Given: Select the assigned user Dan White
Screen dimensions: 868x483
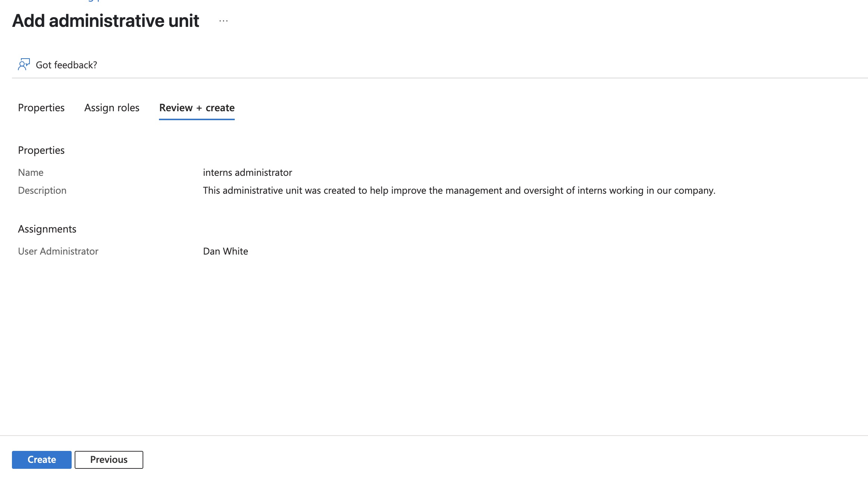Looking at the screenshot, I should coord(225,251).
